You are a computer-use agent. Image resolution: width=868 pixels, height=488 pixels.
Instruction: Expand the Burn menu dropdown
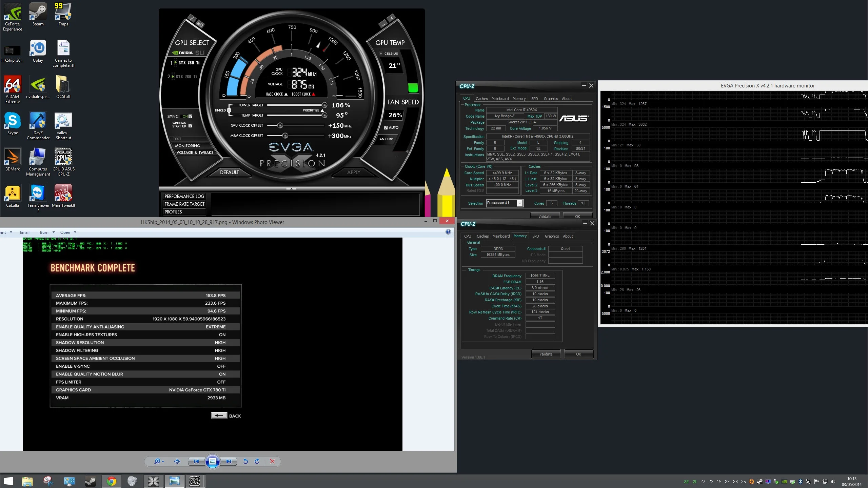tap(54, 232)
